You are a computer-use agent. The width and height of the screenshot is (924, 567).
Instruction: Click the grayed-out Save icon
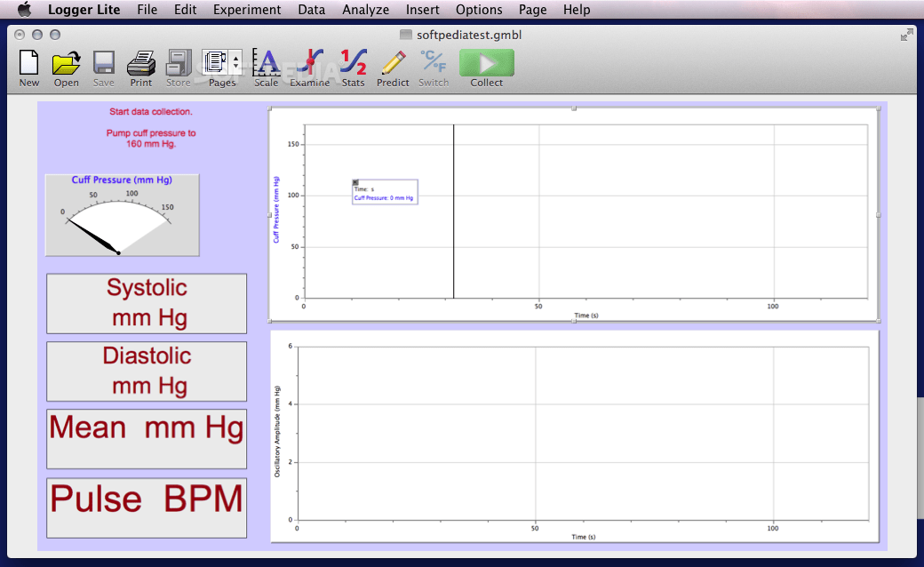103,64
